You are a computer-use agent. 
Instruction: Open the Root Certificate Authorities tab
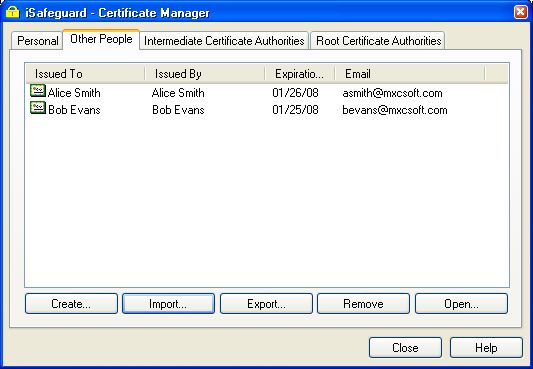point(378,41)
